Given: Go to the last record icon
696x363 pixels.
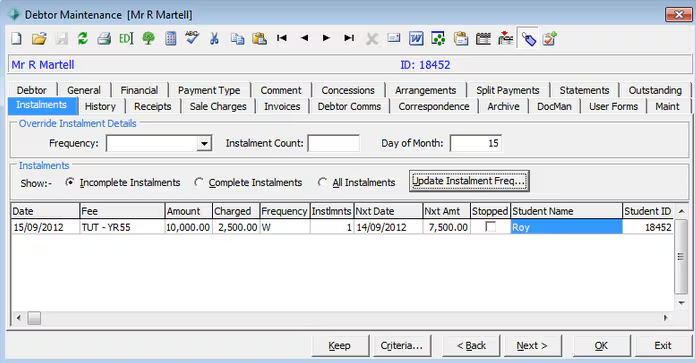Looking at the screenshot, I should (x=349, y=38).
